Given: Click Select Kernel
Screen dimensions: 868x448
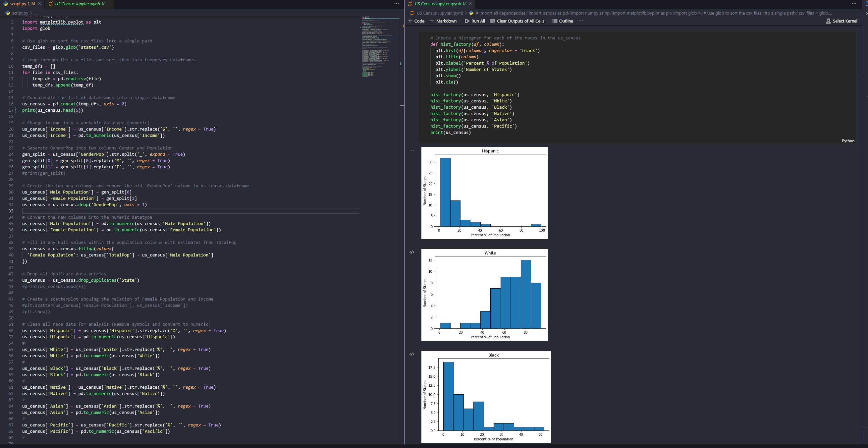Looking at the screenshot, I should point(841,21).
